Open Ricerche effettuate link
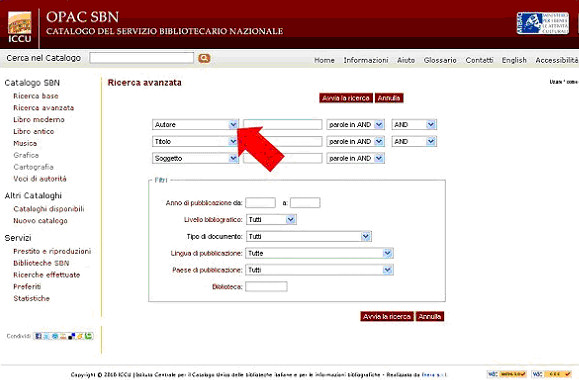The height and width of the screenshot is (380, 579). click(47, 275)
